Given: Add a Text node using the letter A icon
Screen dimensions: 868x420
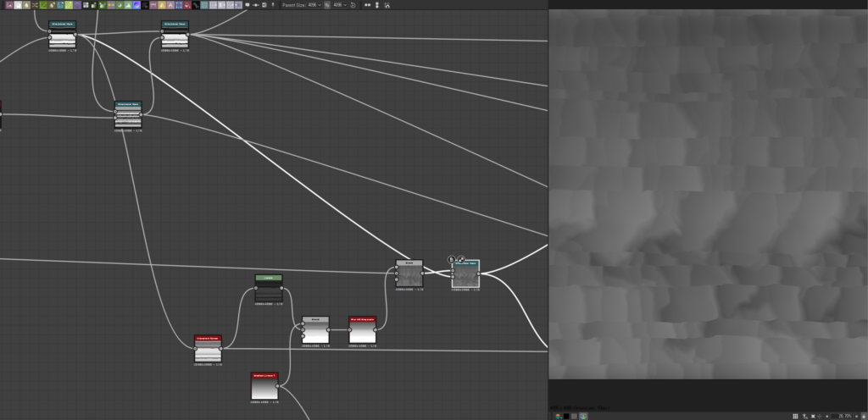Looking at the screenshot, I should tap(170, 5).
